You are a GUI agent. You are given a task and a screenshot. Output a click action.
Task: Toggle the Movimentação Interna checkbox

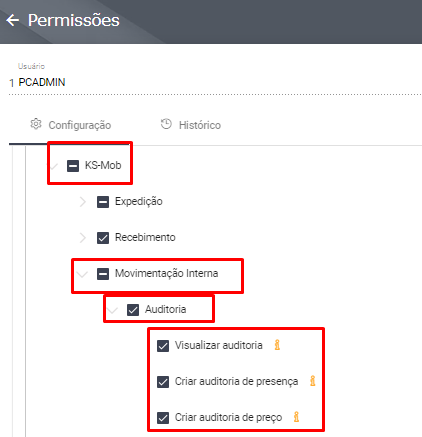coord(103,274)
